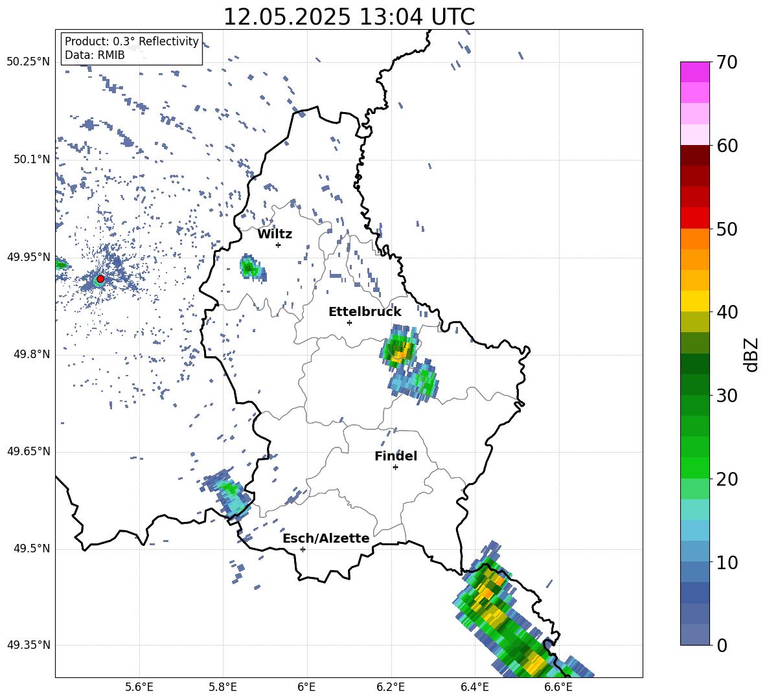Click the 49.35°N latitude label
This screenshot has width=767, height=700.
click(x=29, y=645)
